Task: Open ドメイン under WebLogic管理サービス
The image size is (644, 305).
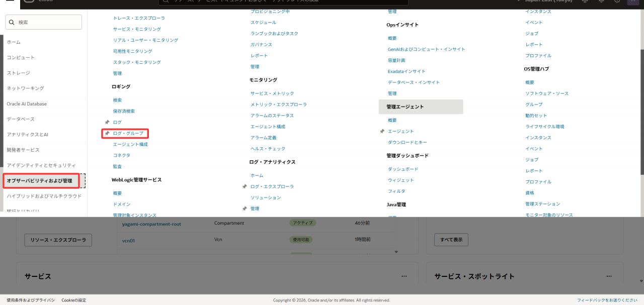Action: tap(122, 205)
